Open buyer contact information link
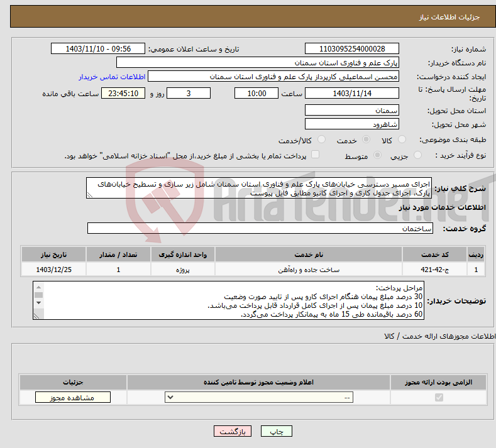The image size is (496, 448). [112, 77]
